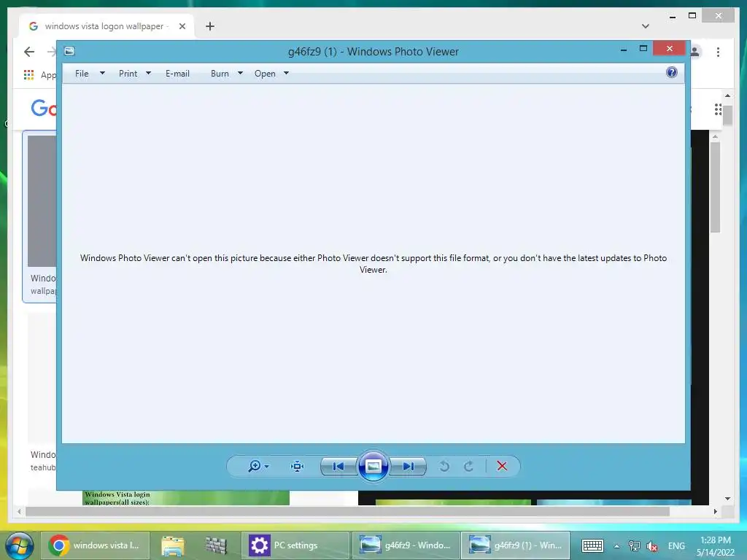
Task: Click the muted volume tray icon
Action: pyautogui.click(x=652, y=546)
